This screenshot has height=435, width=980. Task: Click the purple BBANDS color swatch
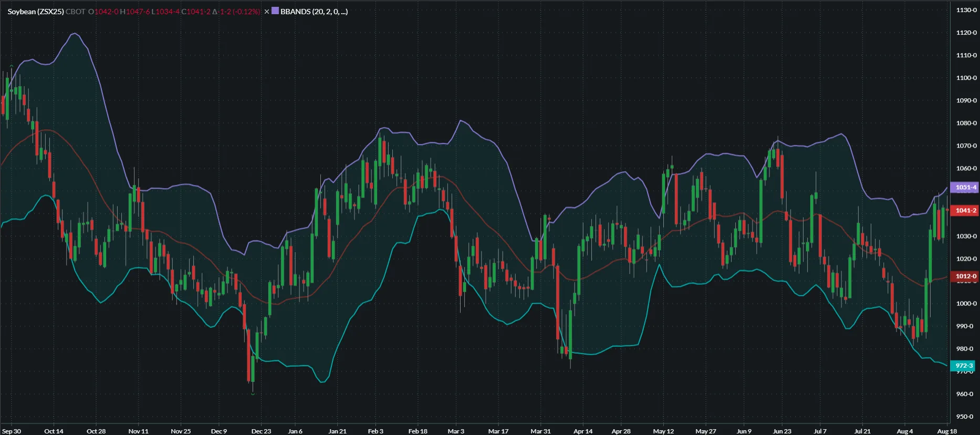[275, 11]
